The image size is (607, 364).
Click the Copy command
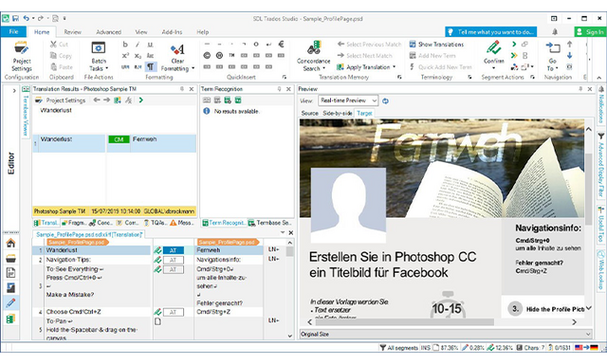tap(61, 56)
